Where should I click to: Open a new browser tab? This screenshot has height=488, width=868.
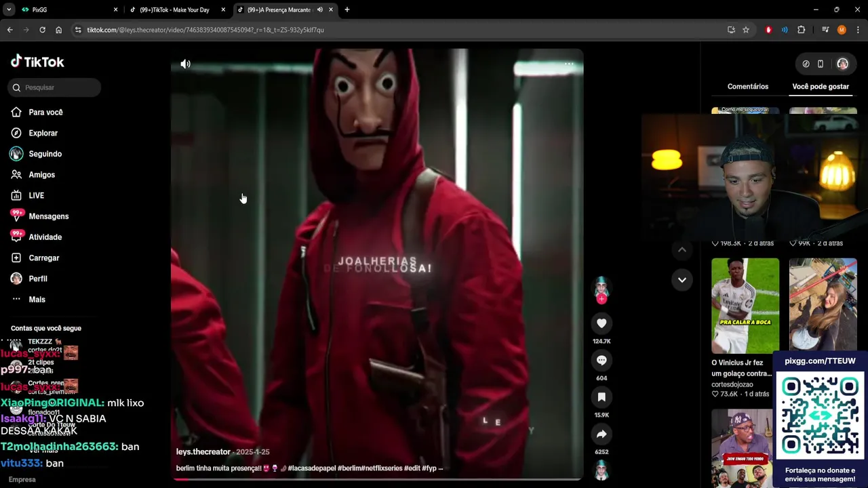347,9
